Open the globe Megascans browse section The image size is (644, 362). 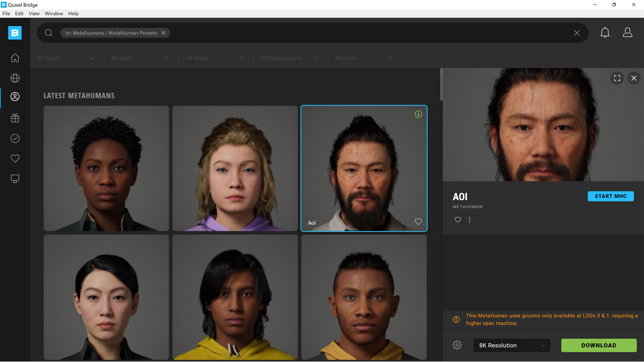tap(15, 78)
